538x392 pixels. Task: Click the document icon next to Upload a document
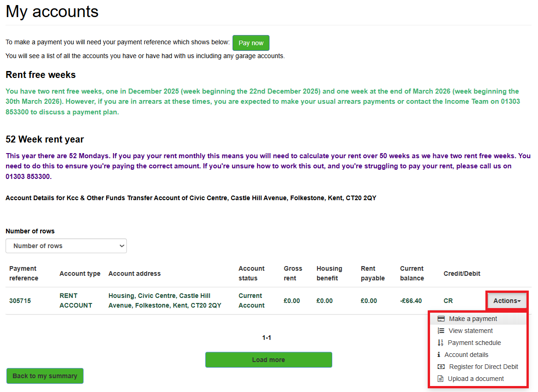[441, 379]
